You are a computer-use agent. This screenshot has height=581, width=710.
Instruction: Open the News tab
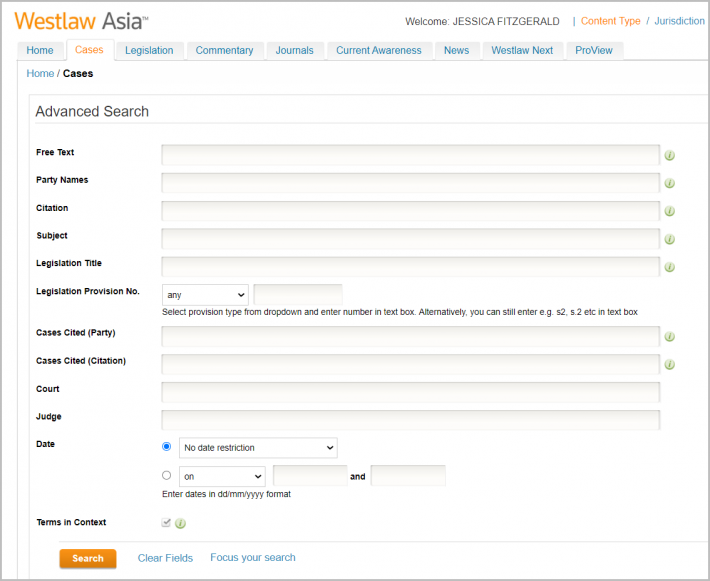click(x=456, y=50)
